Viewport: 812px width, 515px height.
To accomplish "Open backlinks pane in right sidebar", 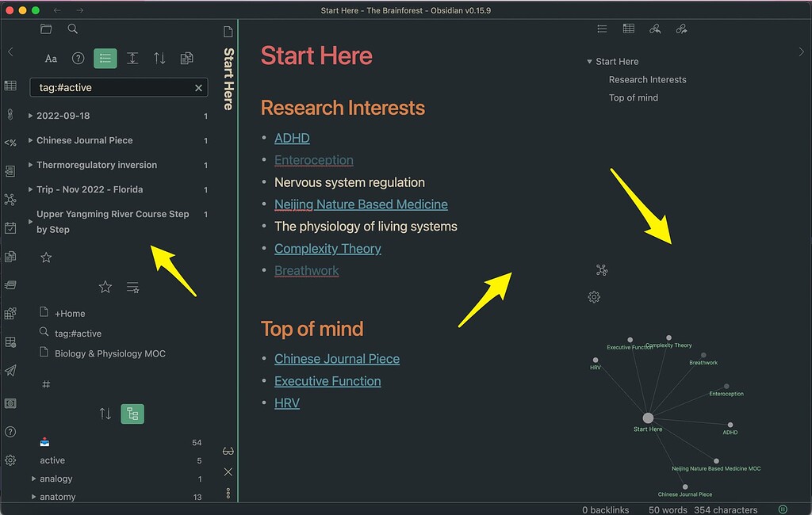I will pos(654,29).
